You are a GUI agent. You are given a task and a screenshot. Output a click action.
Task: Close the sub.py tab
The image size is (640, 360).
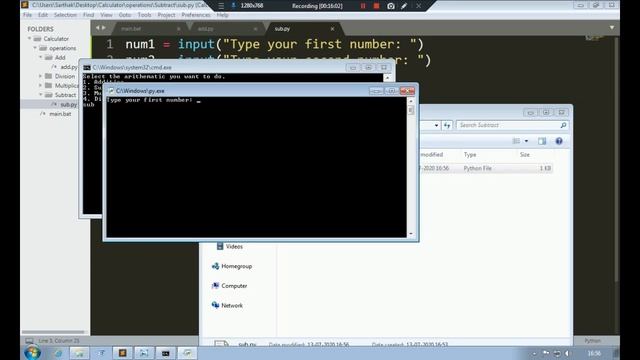(332, 29)
